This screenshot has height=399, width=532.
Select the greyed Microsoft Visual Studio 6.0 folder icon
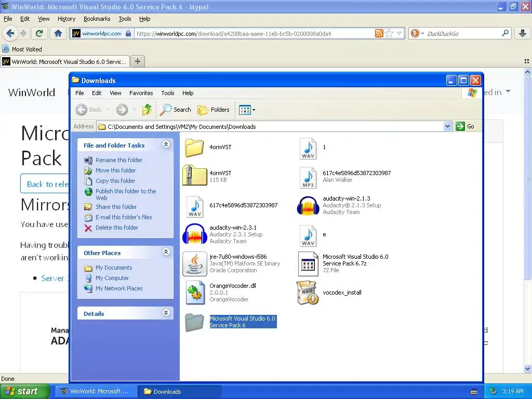[194, 322]
